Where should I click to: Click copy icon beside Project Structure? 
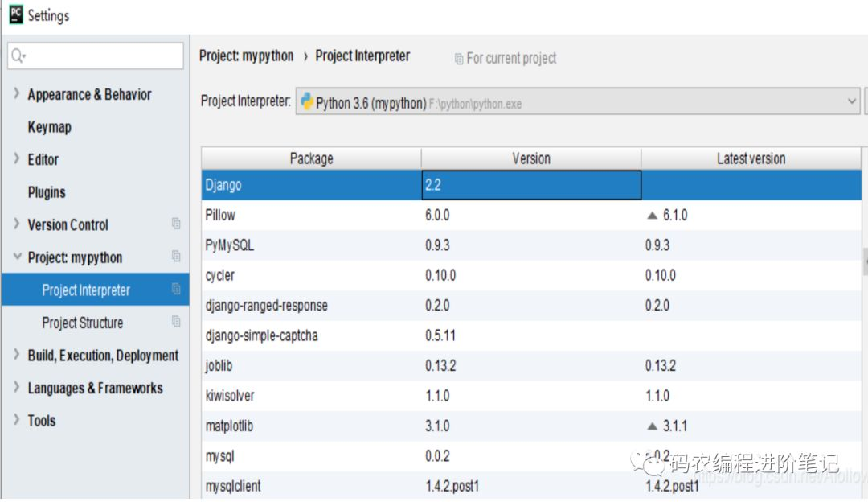[176, 322]
